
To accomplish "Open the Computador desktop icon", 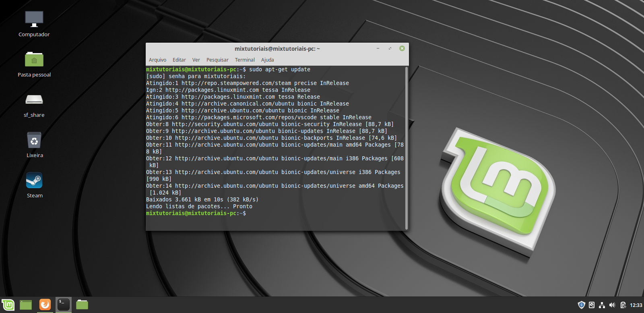I will pyautogui.click(x=34, y=19).
